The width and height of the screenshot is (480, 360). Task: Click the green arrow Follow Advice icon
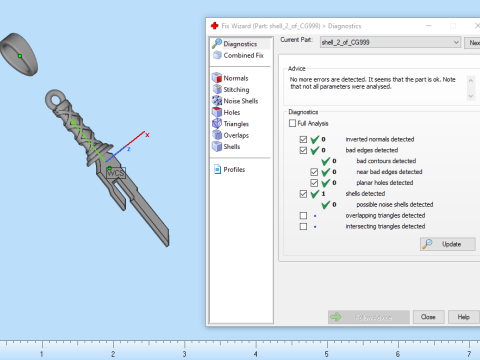coord(336,317)
